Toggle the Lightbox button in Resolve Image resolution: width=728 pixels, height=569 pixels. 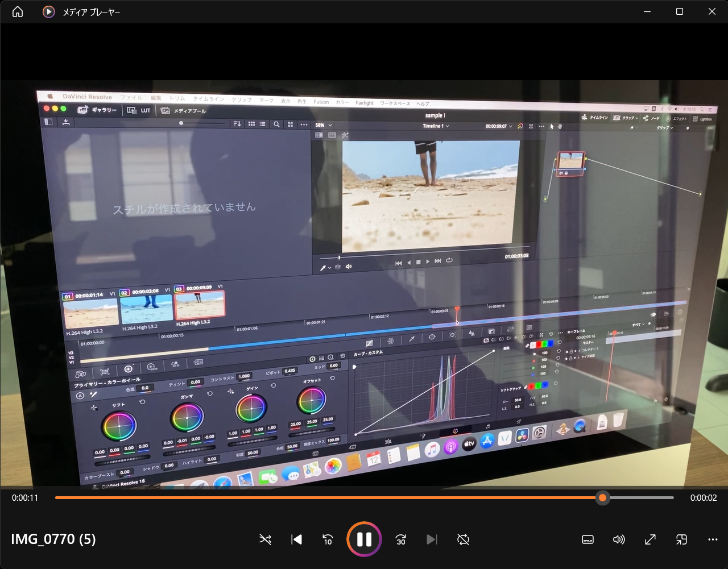702,119
